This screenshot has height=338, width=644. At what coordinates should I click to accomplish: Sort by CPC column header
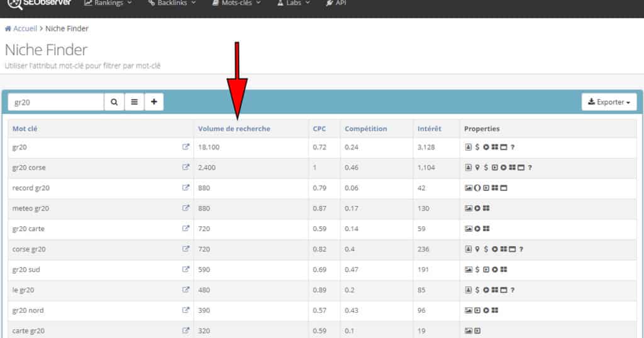pos(319,129)
